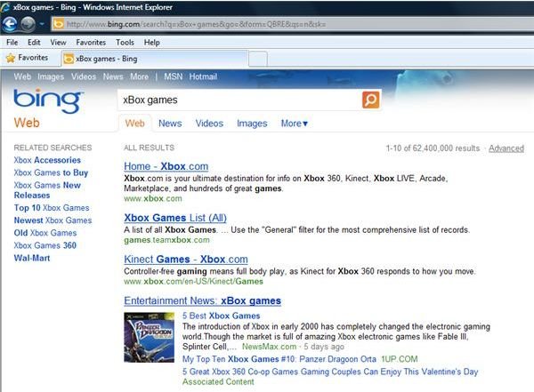This screenshot has width=534, height=392.
Task: Click related search Top 10 Xbox Games
Action: click(x=52, y=208)
